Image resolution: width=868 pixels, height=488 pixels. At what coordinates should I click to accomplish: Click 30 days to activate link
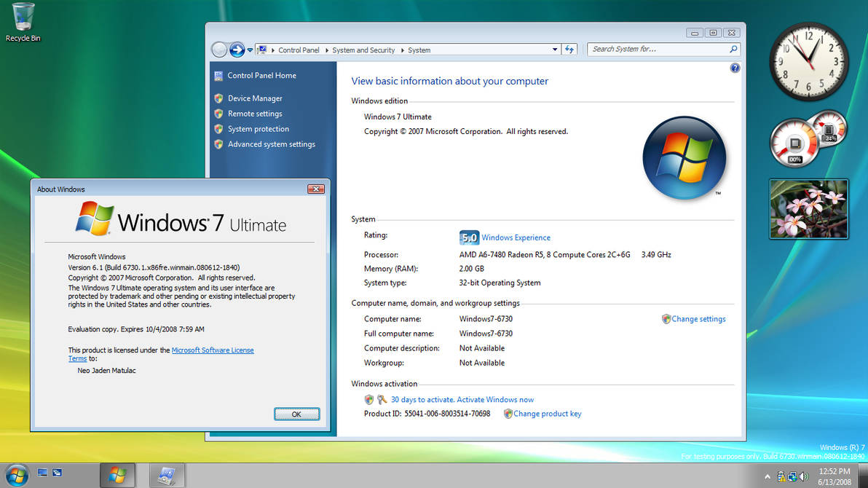tap(462, 399)
